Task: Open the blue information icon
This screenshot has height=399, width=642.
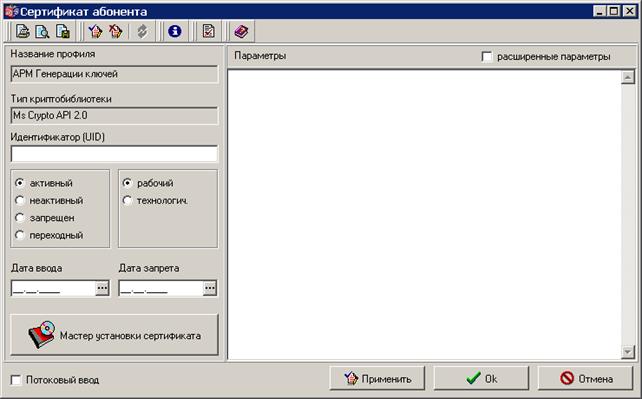Action: click(x=175, y=32)
